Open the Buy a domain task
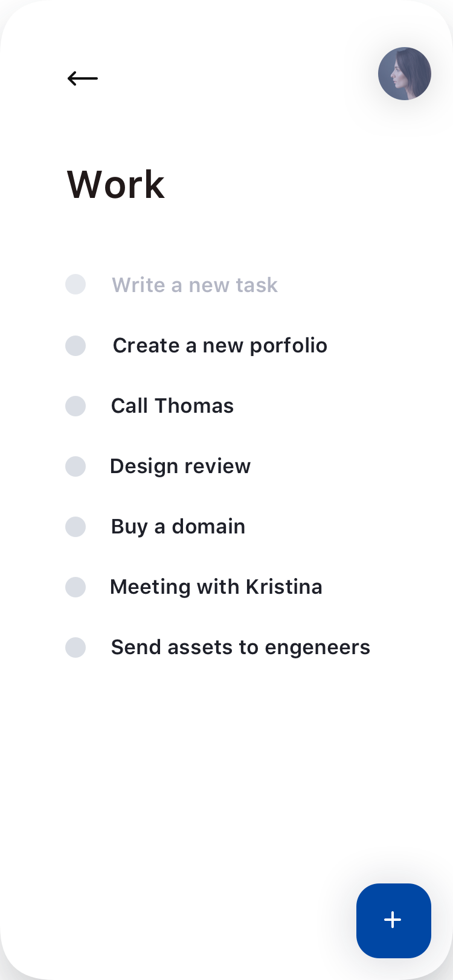Screen dimensions: 453x980 click(x=178, y=527)
